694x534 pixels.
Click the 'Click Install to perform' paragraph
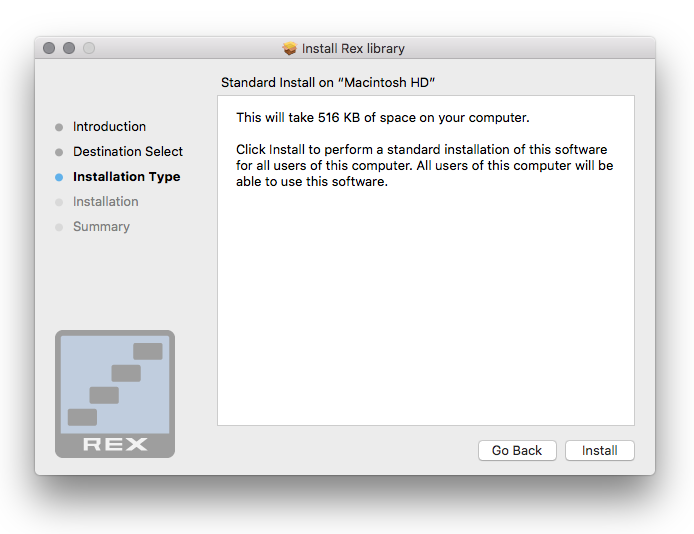tap(424, 165)
